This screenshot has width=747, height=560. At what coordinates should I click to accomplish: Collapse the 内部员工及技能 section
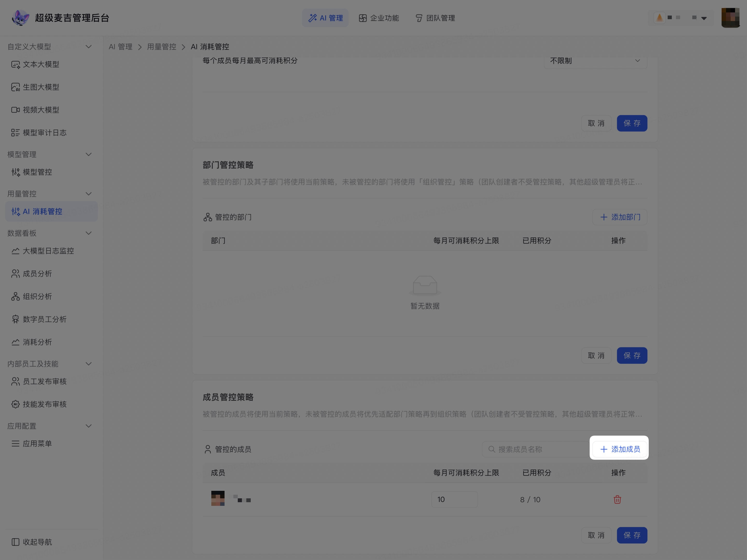(88, 364)
